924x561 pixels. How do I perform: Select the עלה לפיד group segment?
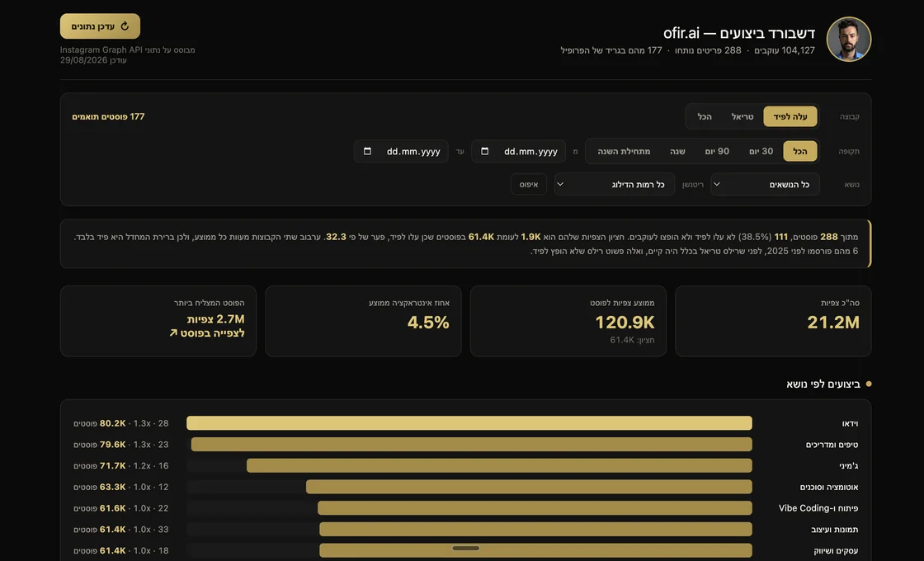(790, 116)
